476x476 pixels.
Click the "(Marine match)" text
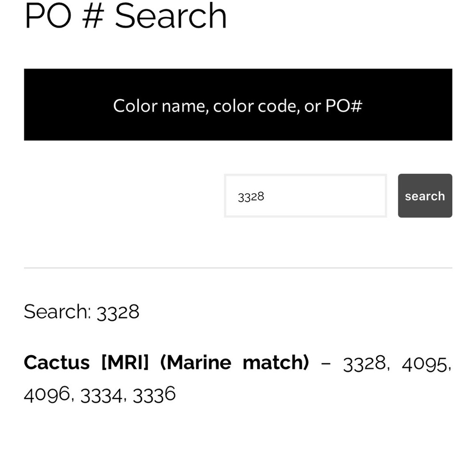coord(234,363)
